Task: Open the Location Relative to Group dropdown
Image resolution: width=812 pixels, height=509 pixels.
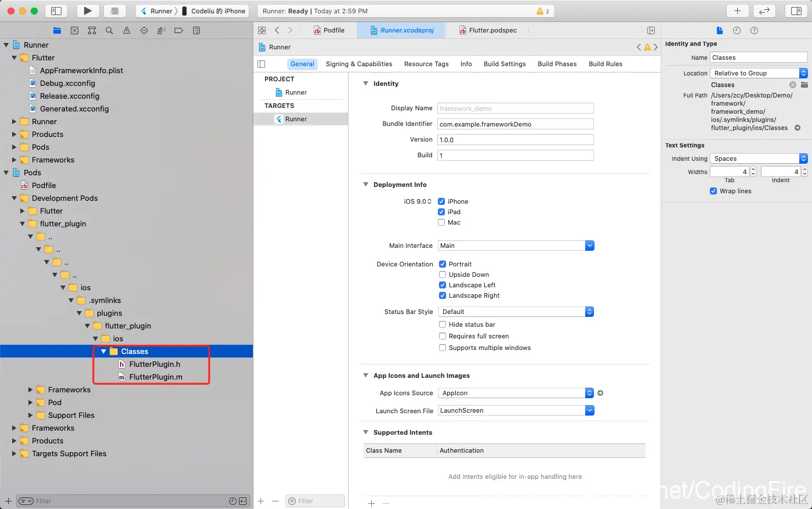Action: tap(759, 73)
